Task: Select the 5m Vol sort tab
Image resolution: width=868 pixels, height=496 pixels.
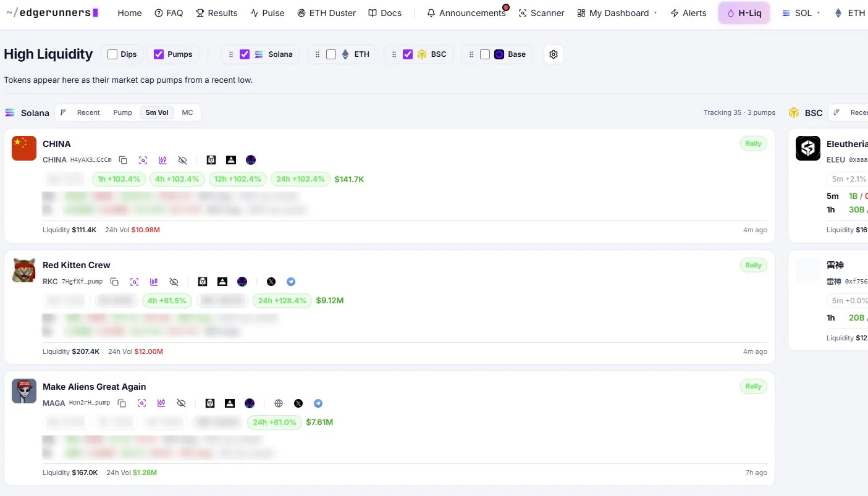Action: tap(157, 112)
